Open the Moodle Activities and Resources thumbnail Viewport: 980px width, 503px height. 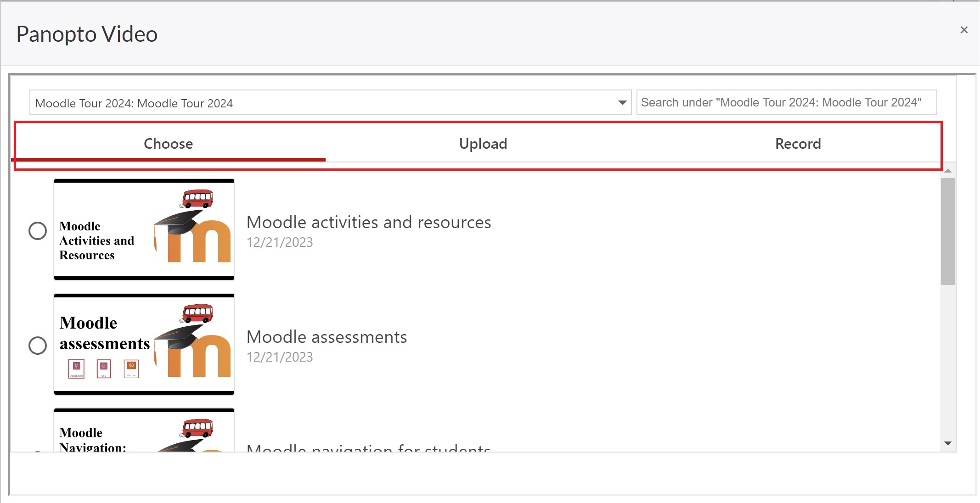144,229
